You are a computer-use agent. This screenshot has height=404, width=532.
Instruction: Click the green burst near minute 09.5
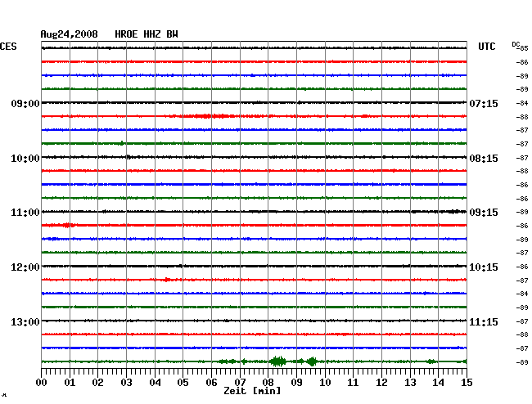312,361
